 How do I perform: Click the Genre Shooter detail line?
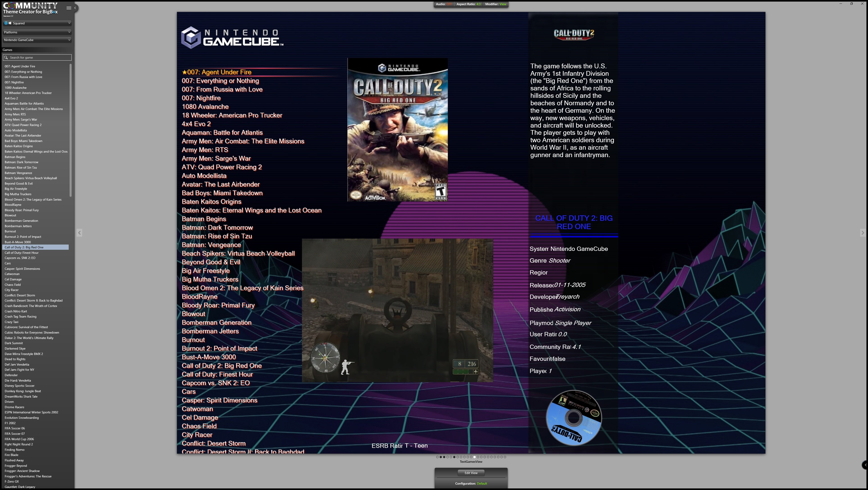pos(550,261)
